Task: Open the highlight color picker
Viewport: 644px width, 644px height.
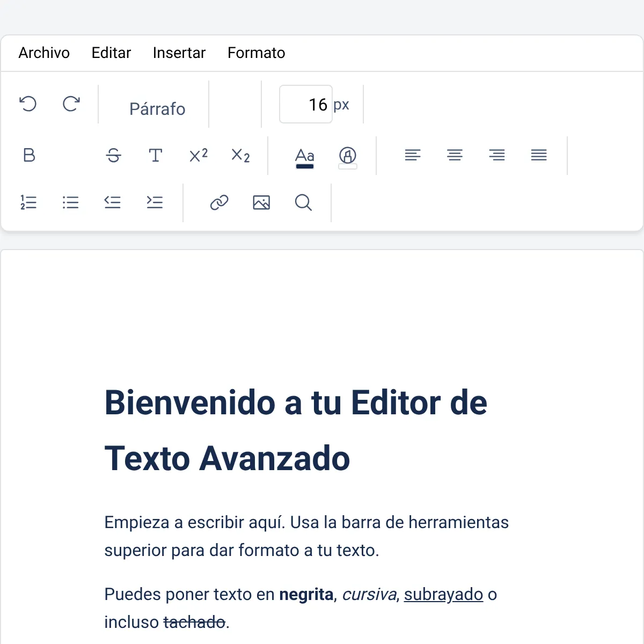Action: coord(348,157)
